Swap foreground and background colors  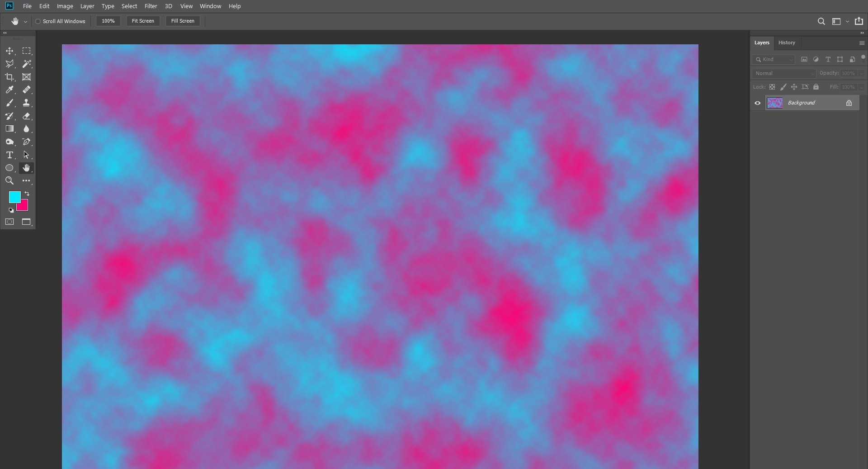pos(27,194)
